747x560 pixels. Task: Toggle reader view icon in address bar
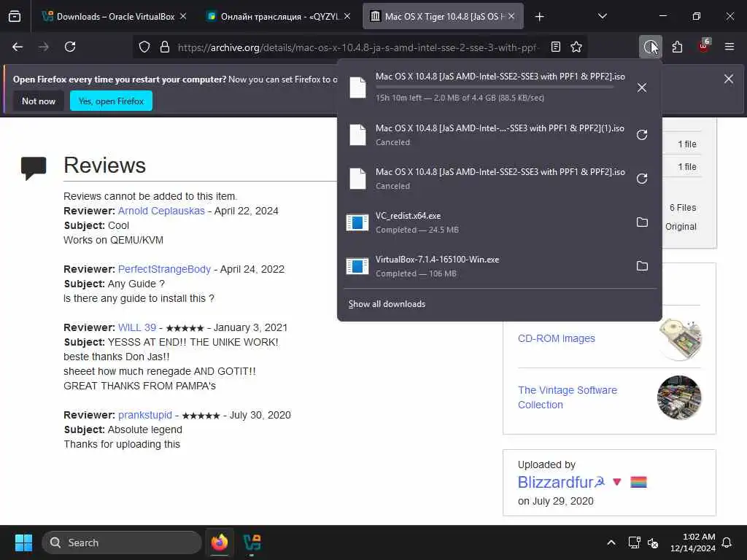(555, 47)
